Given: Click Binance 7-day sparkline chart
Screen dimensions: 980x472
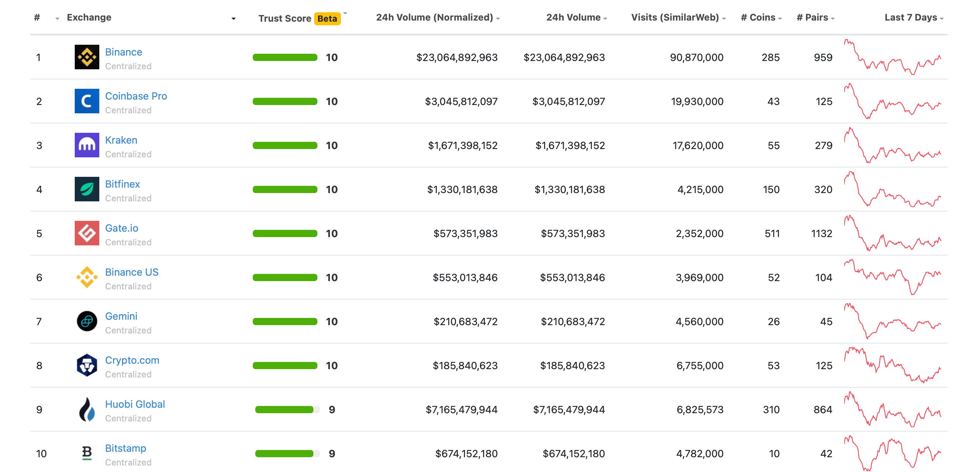Looking at the screenshot, I should pyautogui.click(x=893, y=57).
